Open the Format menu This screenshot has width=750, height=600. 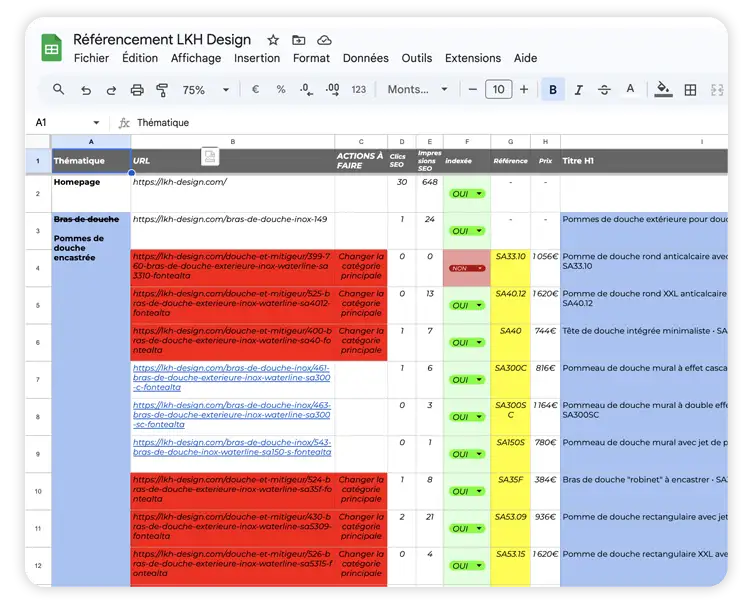(311, 58)
